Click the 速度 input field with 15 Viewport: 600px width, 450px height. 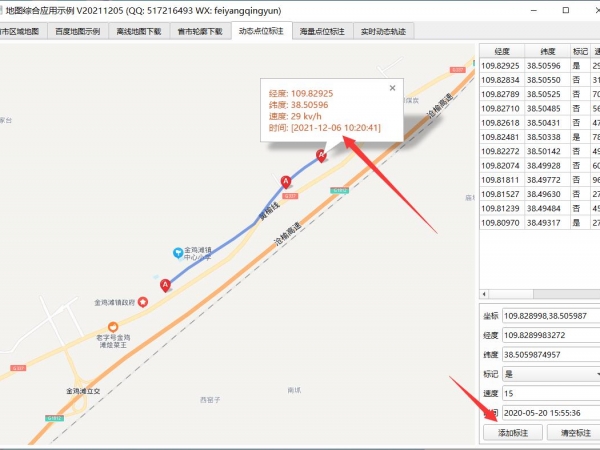551,393
